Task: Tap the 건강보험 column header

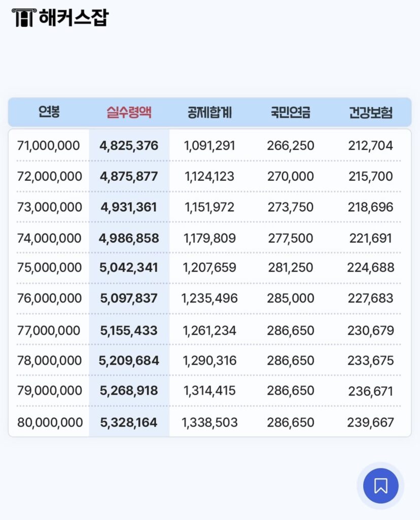Action: pos(370,112)
